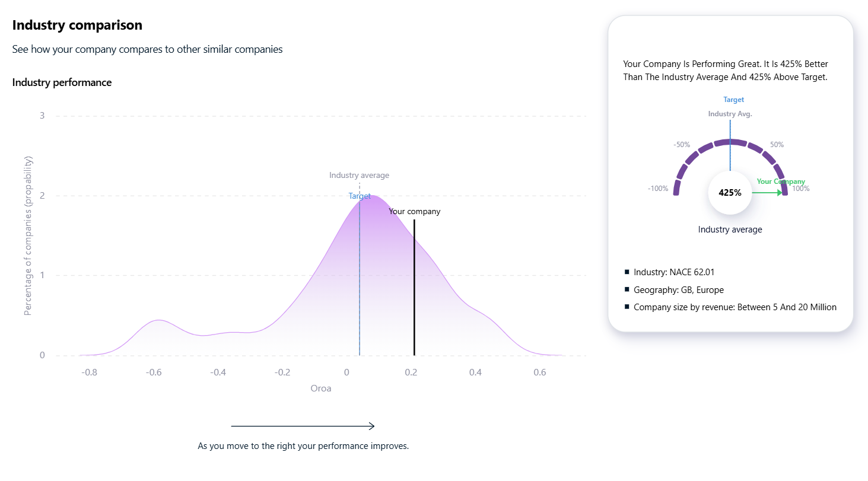Click the Industry Avg. label above the gauge

[730, 114]
